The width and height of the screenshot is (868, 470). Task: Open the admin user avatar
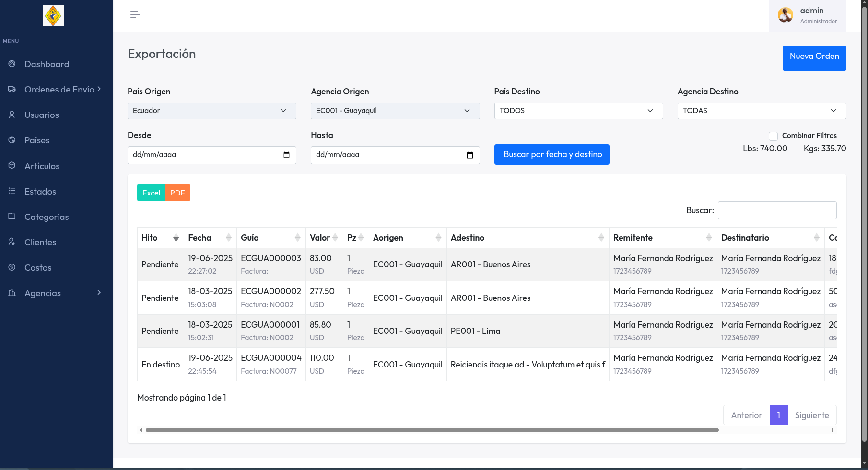click(785, 15)
